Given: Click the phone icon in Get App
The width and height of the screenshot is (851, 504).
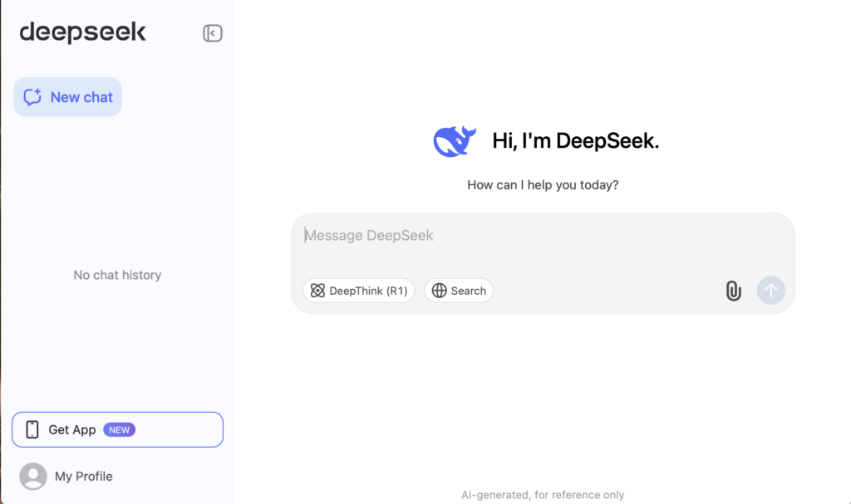Looking at the screenshot, I should [32, 429].
